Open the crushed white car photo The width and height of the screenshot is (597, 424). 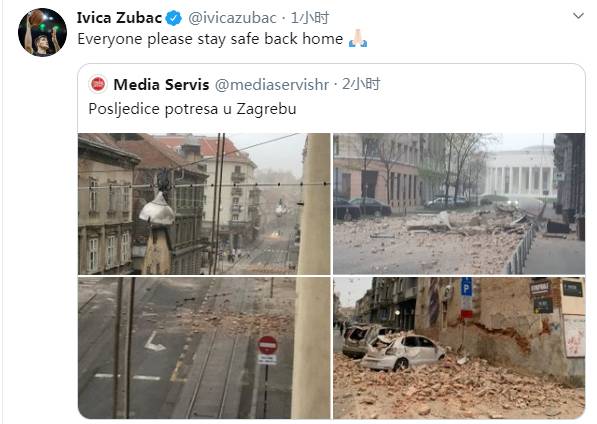click(x=459, y=348)
